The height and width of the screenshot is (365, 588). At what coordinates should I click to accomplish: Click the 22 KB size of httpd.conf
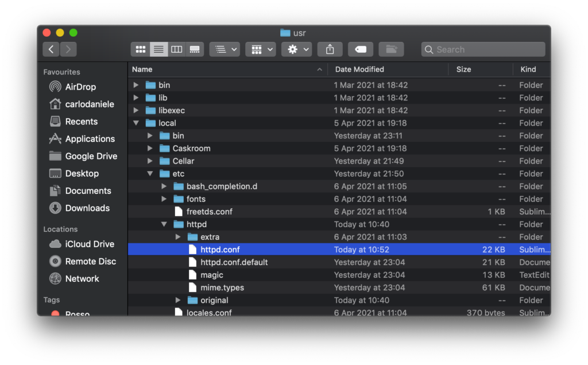tap(493, 250)
